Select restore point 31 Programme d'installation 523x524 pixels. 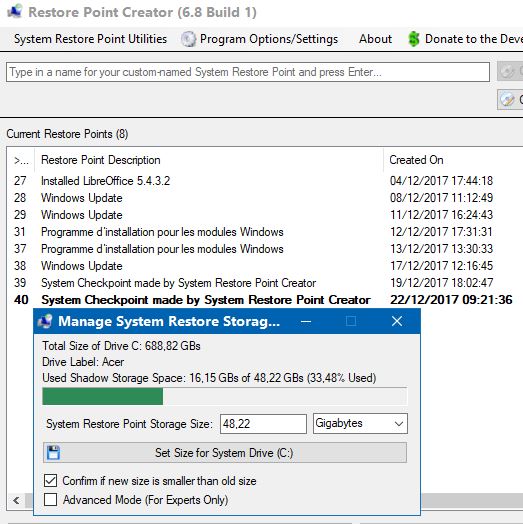click(162, 232)
